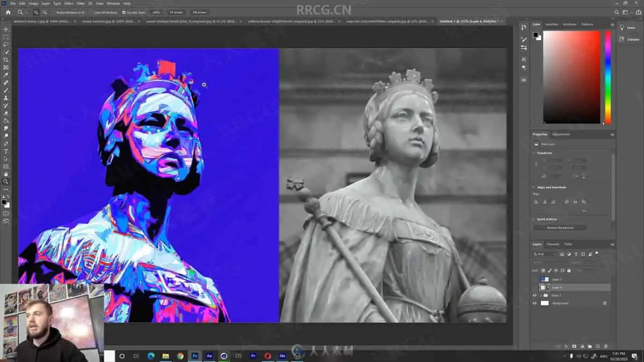Click the filter for type layers icon
The width and height of the screenshot is (644, 362).
point(576,254)
